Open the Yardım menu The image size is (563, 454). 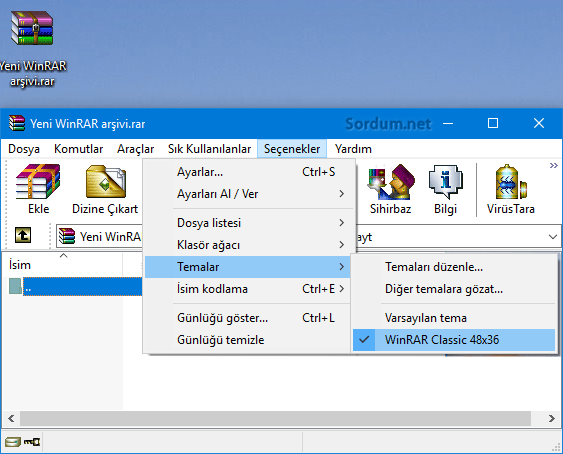[353, 149]
